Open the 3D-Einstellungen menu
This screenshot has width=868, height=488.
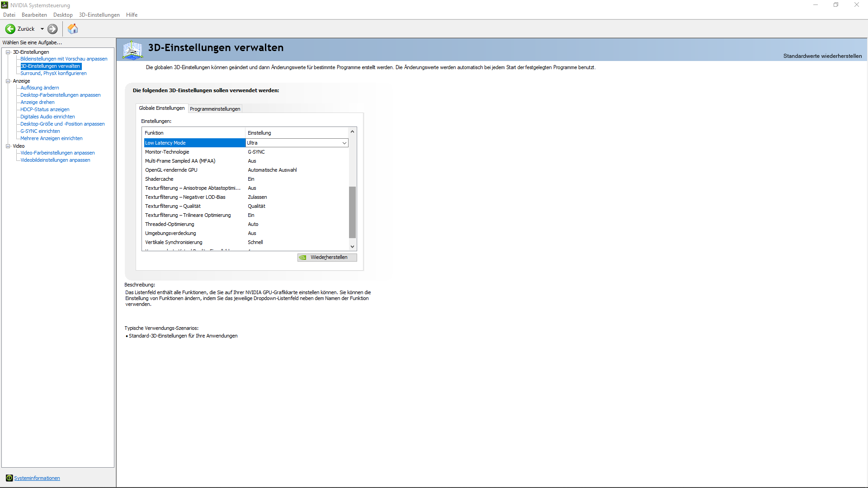click(x=99, y=15)
